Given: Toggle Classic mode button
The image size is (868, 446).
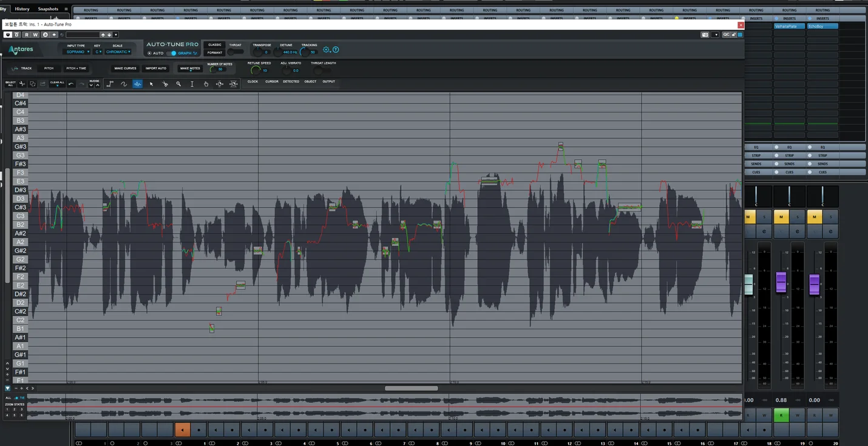Looking at the screenshot, I should pyautogui.click(x=214, y=44).
